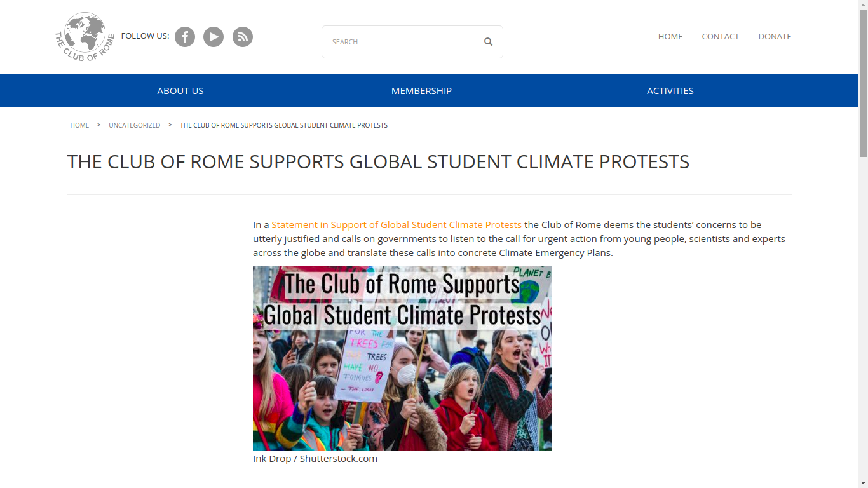Click the Home breadcrumb link

[x=79, y=125]
